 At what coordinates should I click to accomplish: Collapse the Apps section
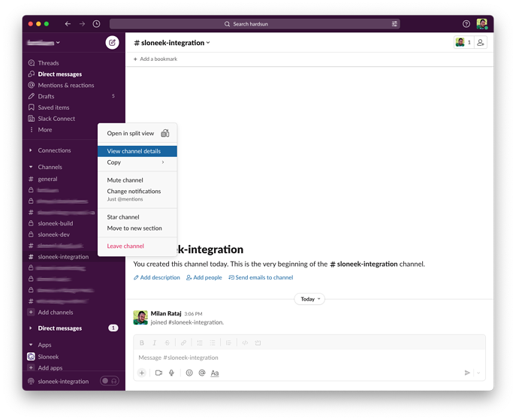coord(31,345)
